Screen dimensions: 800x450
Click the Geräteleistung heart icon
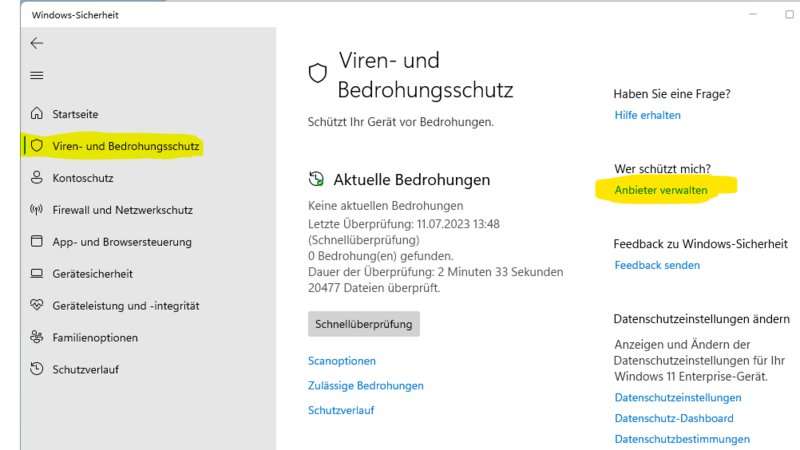point(37,305)
